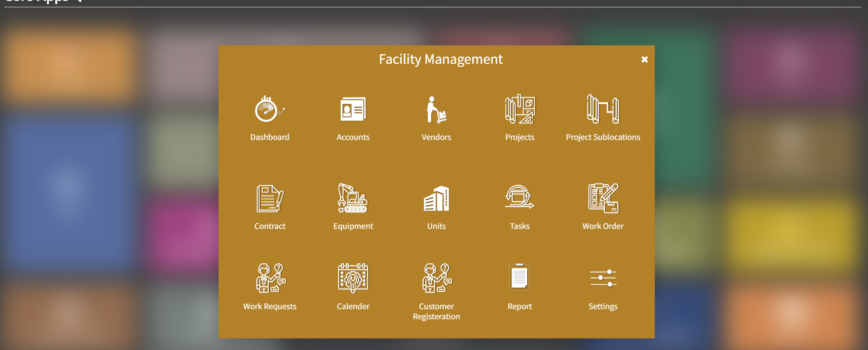This screenshot has height=350, width=868.
Task: Open the Projects blueprint icon
Action: [519, 110]
